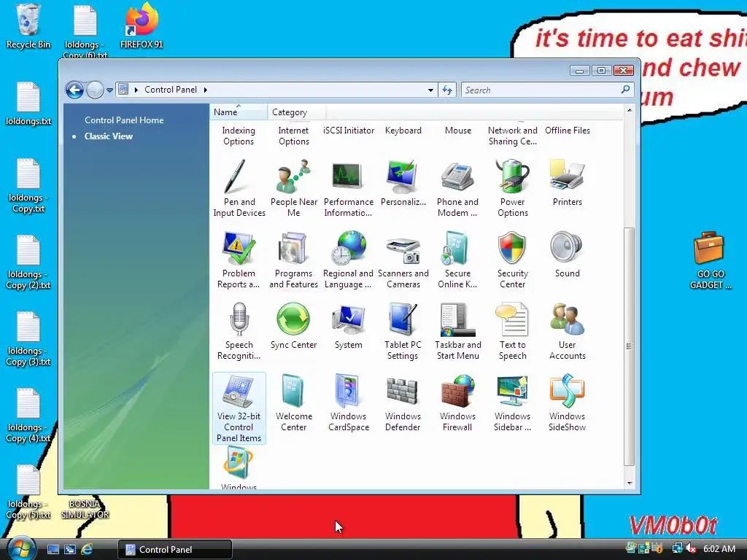Image resolution: width=747 pixels, height=560 pixels.
Task: Select View 32-bit Control Panel Items
Action: 239,408
